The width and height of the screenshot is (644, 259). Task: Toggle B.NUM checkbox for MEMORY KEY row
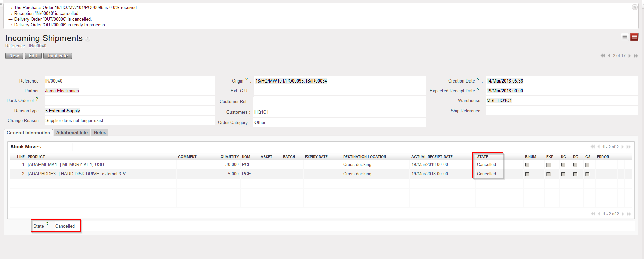pyautogui.click(x=527, y=165)
